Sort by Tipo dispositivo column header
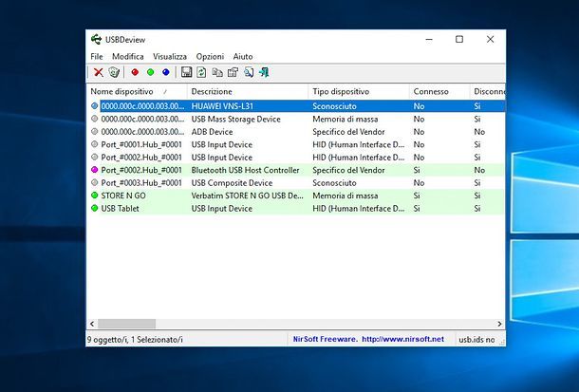This screenshot has height=392, width=579. point(359,91)
